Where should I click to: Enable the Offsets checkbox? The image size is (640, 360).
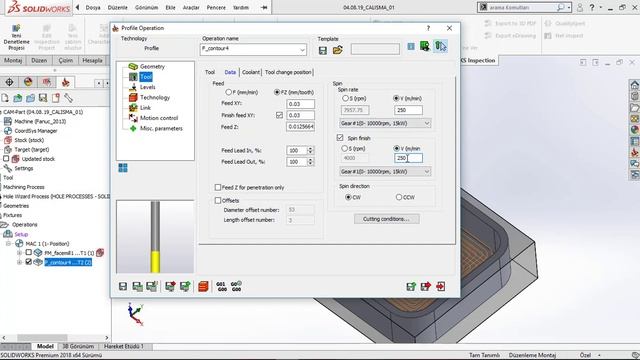click(218, 200)
